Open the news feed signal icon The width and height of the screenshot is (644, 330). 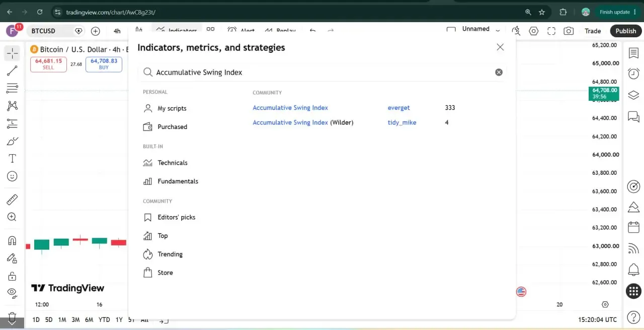(x=633, y=248)
